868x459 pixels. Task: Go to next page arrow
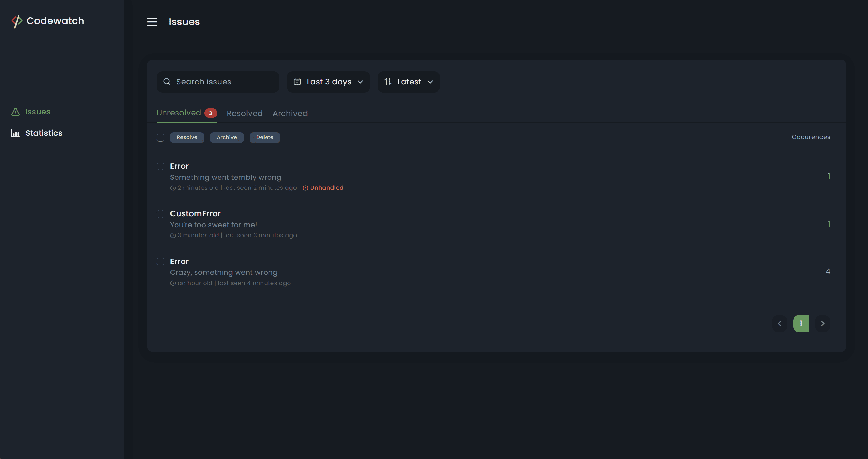823,324
